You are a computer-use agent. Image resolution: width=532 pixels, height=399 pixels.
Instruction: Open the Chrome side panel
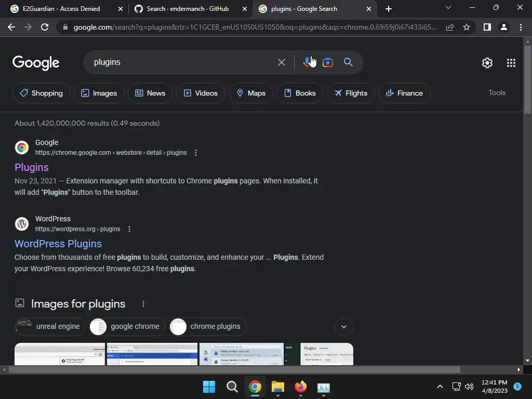click(487, 27)
